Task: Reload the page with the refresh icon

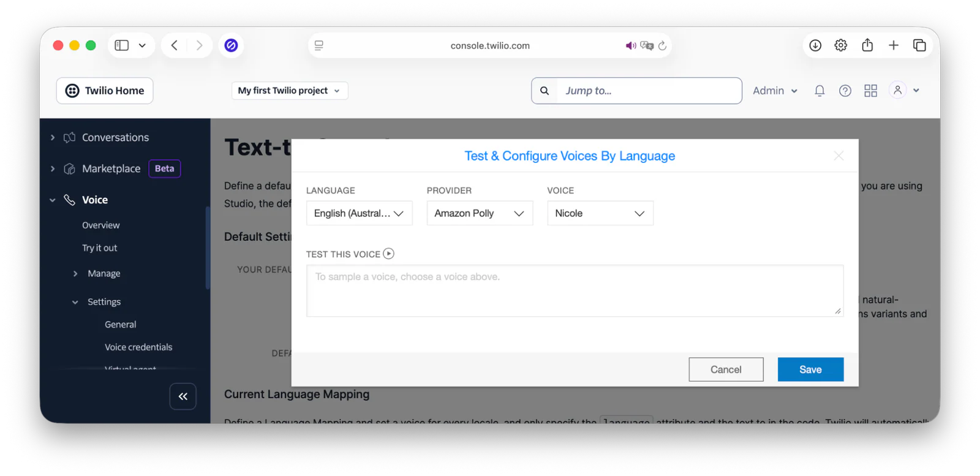Action: tap(662, 45)
